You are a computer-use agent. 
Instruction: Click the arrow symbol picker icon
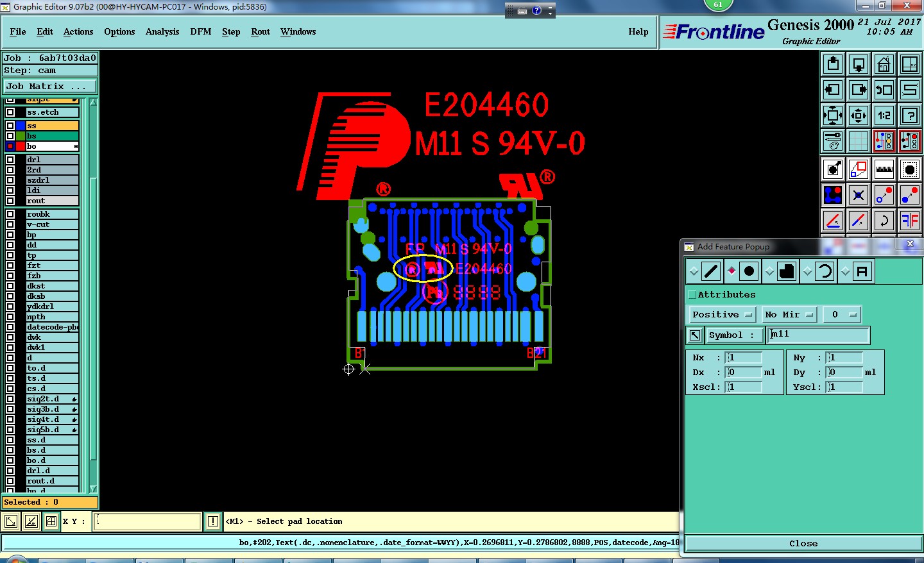pos(695,335)
